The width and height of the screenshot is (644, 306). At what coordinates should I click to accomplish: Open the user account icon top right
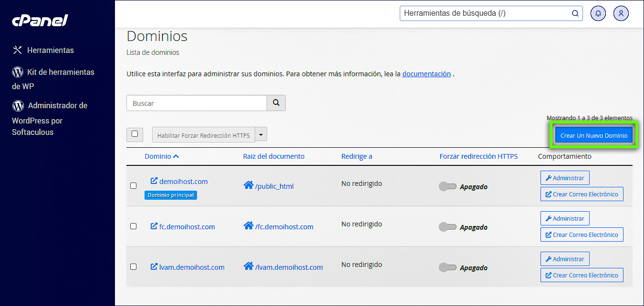coord(621,13)
